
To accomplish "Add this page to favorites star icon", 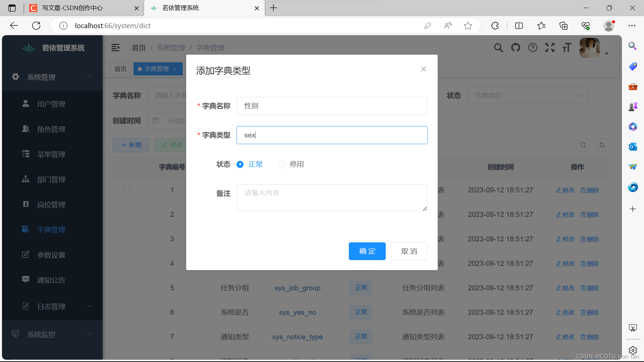I will 468,25.
